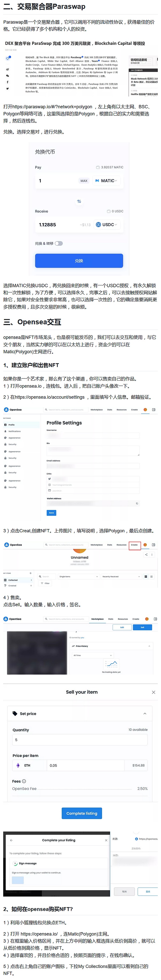The height and width of the screenshot is (980, 161).
Task: Click the Complete listing button
Action: coord(82,813)
